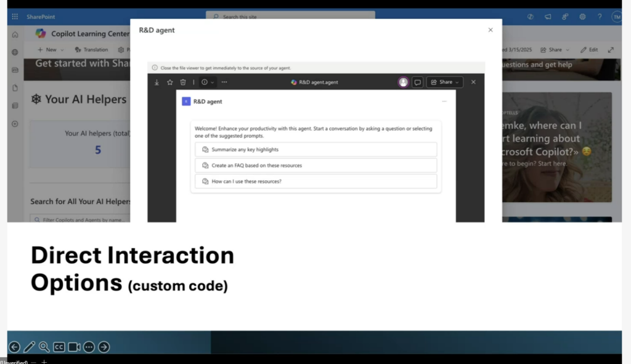This screenshot has height=364, width=631.
Task: Open the R&D agent chat ellipsis menu
Action: pyautogui.click(x=444, y=102)
